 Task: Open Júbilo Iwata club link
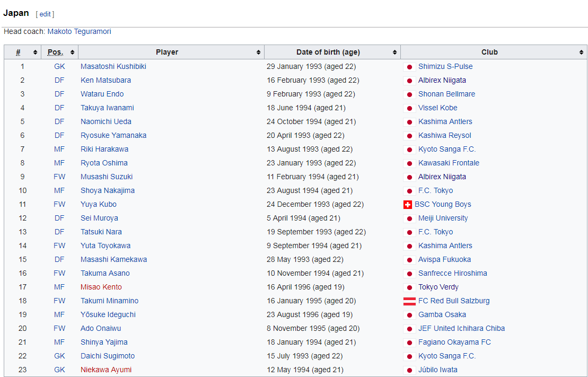point(438,370)
